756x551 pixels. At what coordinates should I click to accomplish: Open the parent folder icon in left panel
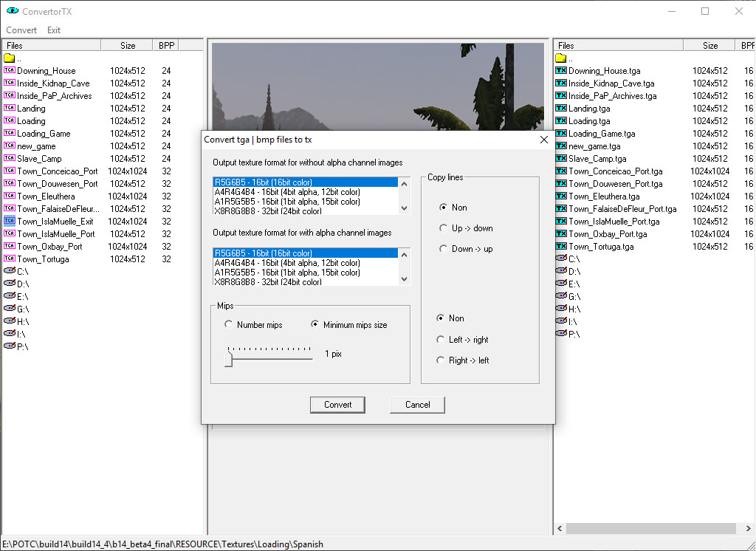point(9,58)
